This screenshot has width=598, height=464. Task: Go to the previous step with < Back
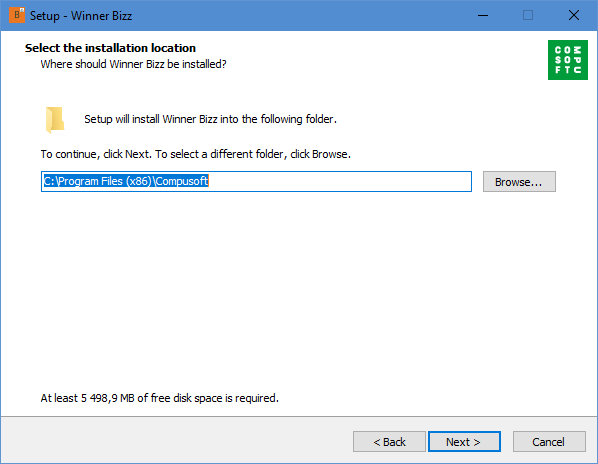tap(389, 442)
